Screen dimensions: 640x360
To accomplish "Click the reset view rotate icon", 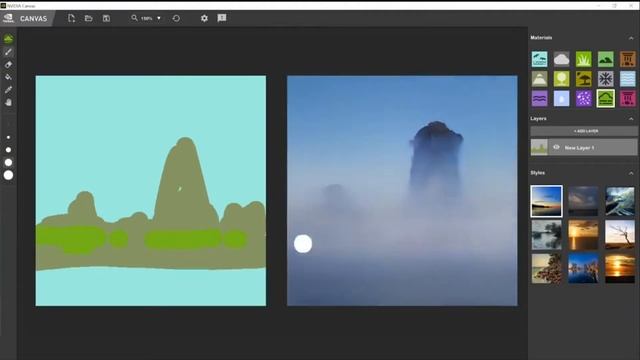I will point(176,18).
